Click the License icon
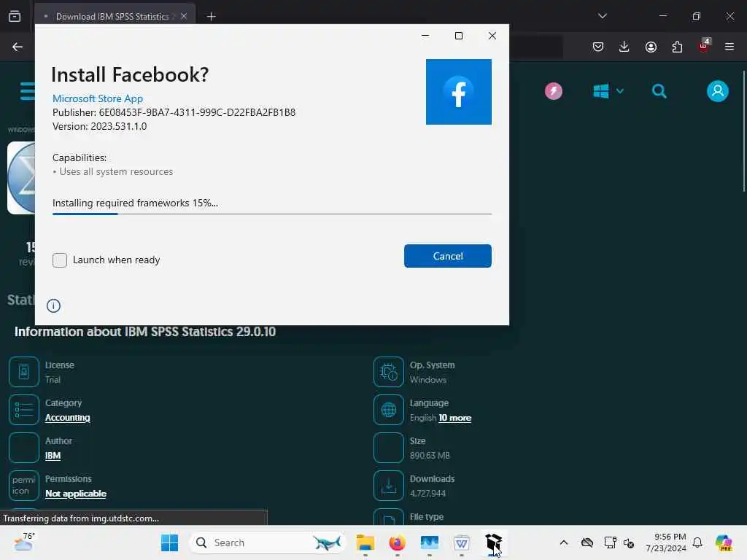747x560 pixels. (x=24, y=371)
